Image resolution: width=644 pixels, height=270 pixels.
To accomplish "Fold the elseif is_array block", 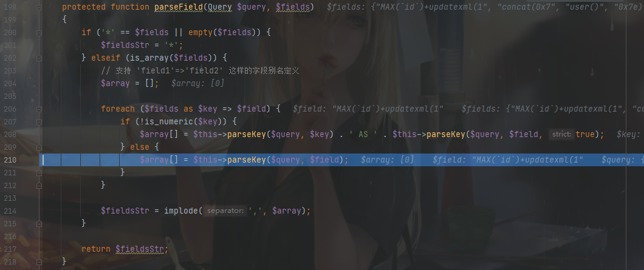I will (39, 58).
